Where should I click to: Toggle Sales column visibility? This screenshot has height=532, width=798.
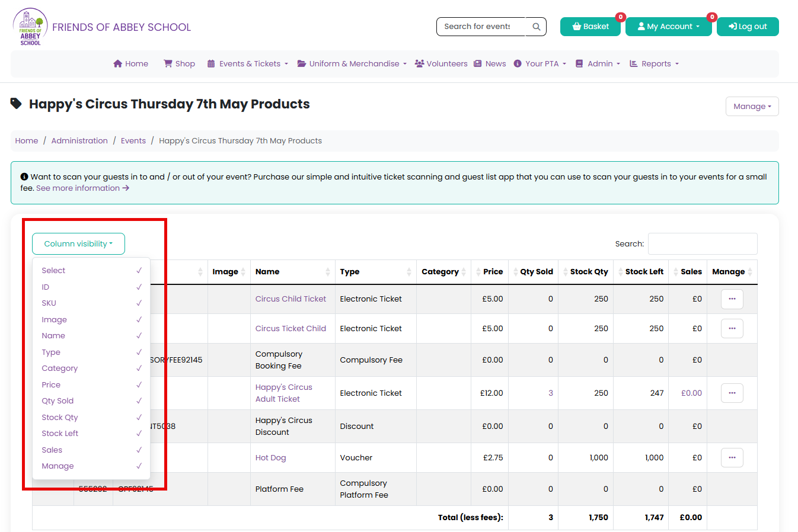(91, 450)
